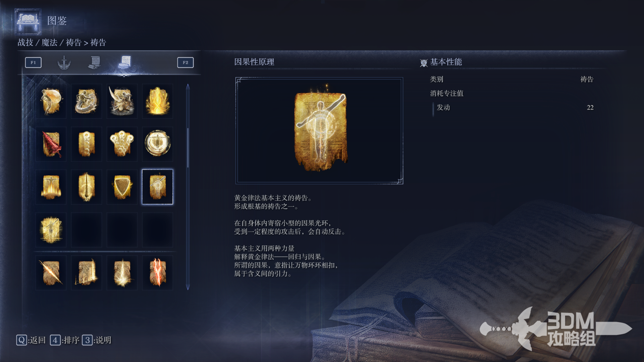This screenshot has height=362, width=644.
Task: Click the 3 说明 explanation prompt
Action: [x=97, y=340]
